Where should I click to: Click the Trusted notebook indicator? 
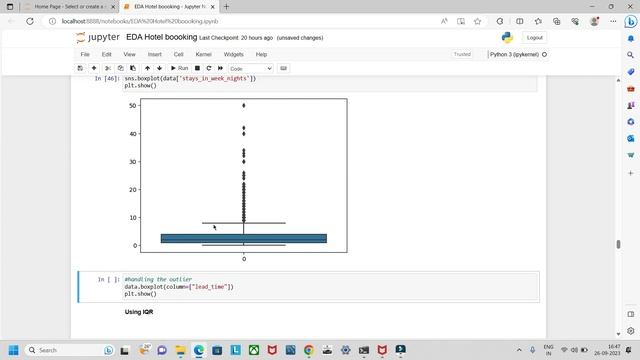click(462, 54)
